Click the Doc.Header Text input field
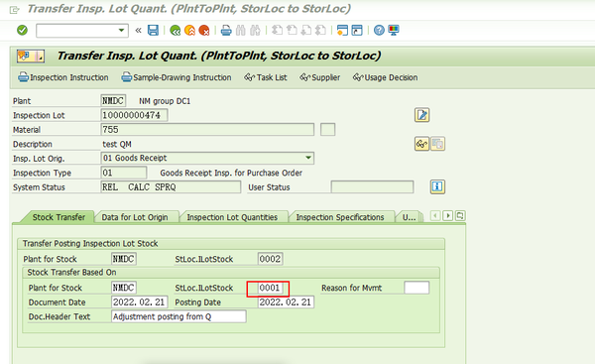595x364 pixels. 178,316
